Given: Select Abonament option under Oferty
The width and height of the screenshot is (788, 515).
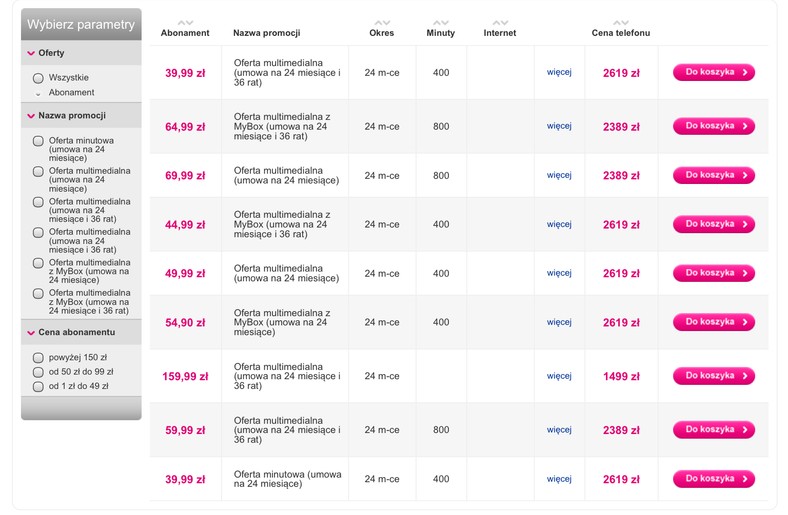Looking at the screenshot, I should 38,93.
